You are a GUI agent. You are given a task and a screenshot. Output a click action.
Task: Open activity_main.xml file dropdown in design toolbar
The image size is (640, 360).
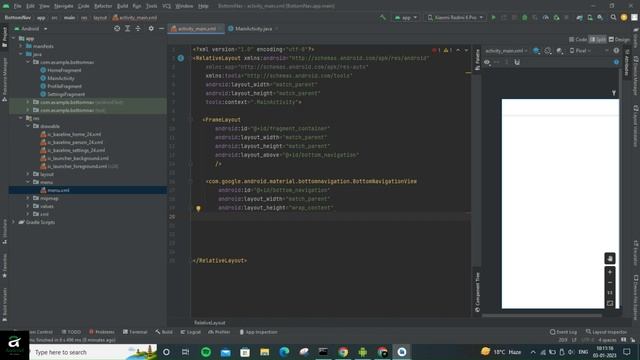(506, 51)
